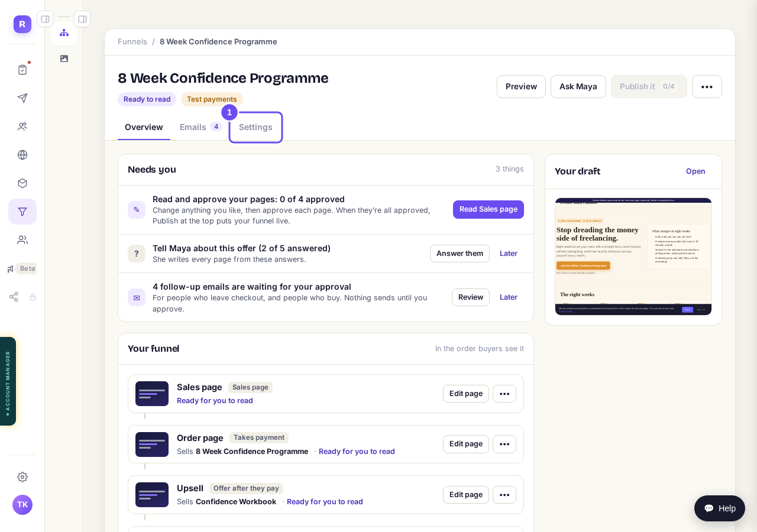Click Ready for you to read on Order page row
Viewport: 757px width, 532px height.
[x=357, y=452]
